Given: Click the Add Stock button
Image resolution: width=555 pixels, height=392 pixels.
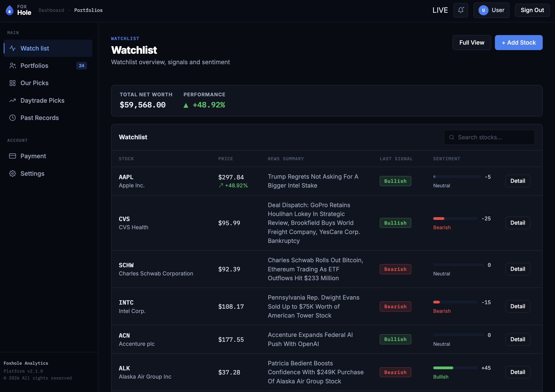Looking at the screenshot, I should click(519, 43).
